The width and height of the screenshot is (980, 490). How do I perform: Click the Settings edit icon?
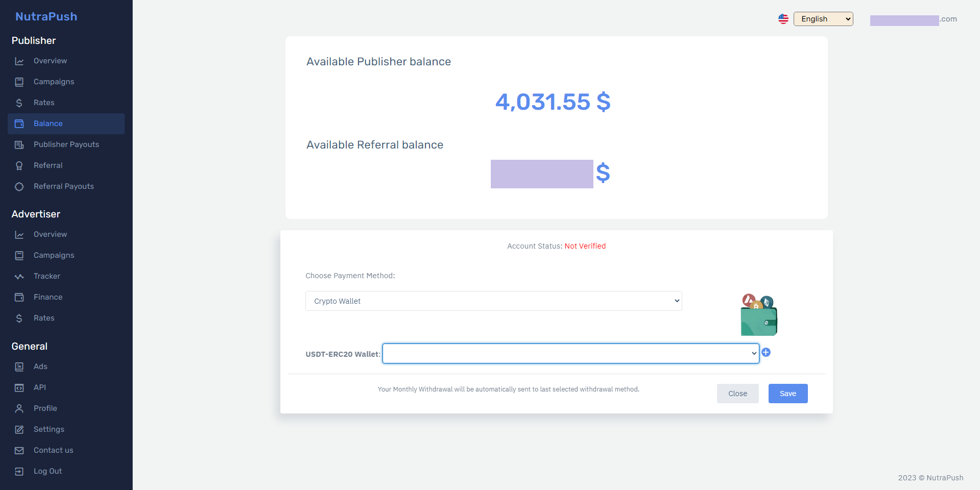(19, 429)
